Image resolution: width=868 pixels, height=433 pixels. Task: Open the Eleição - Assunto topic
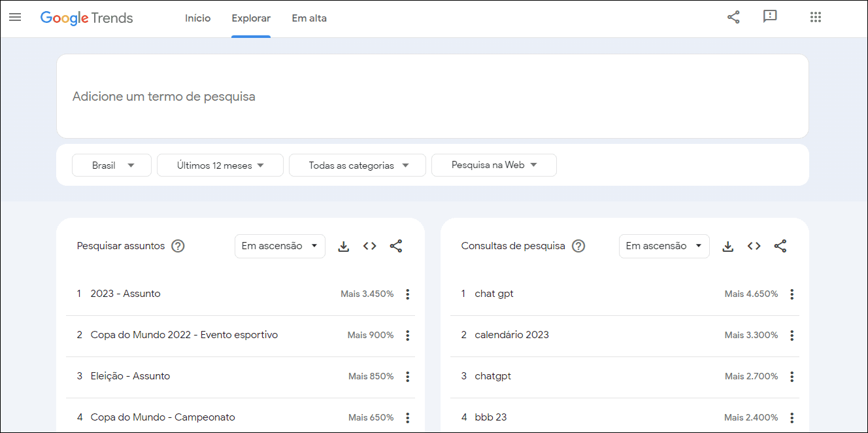(x=130, y=376)
